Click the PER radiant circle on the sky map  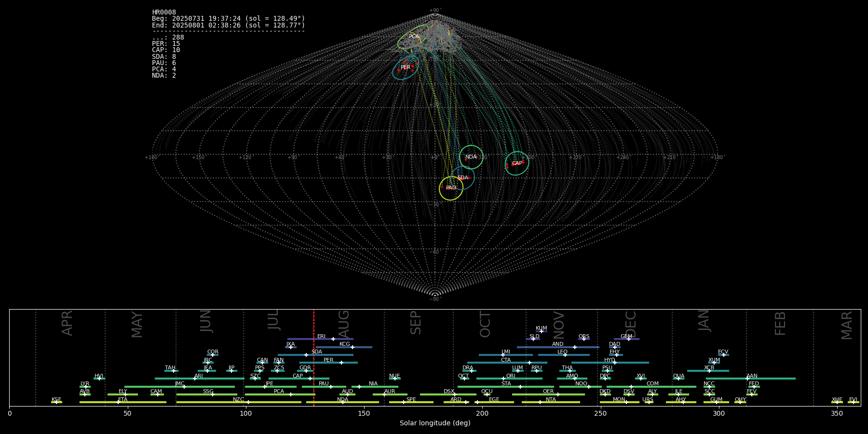click(x=406, y=67)
